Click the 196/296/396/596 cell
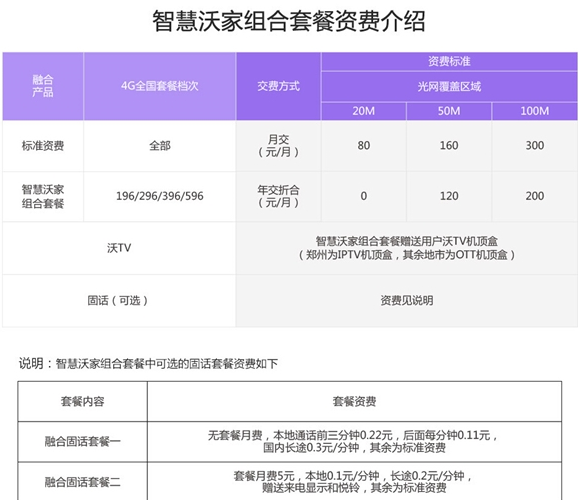Viewport: 578px width, 500px height. [160, 196]
